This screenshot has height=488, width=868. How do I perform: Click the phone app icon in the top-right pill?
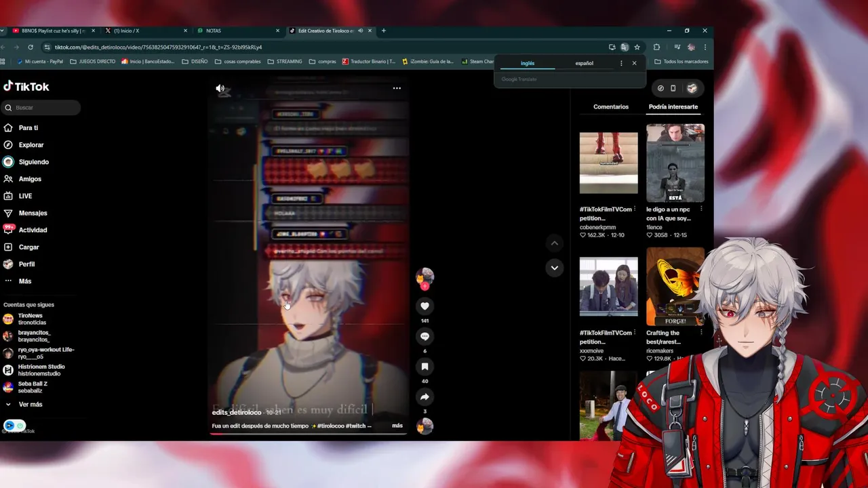(673, 88)
